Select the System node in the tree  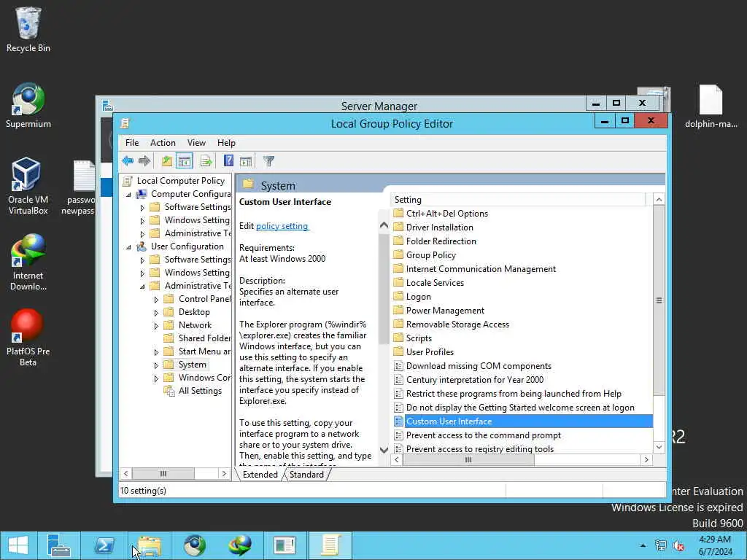(x=192, y=365)
